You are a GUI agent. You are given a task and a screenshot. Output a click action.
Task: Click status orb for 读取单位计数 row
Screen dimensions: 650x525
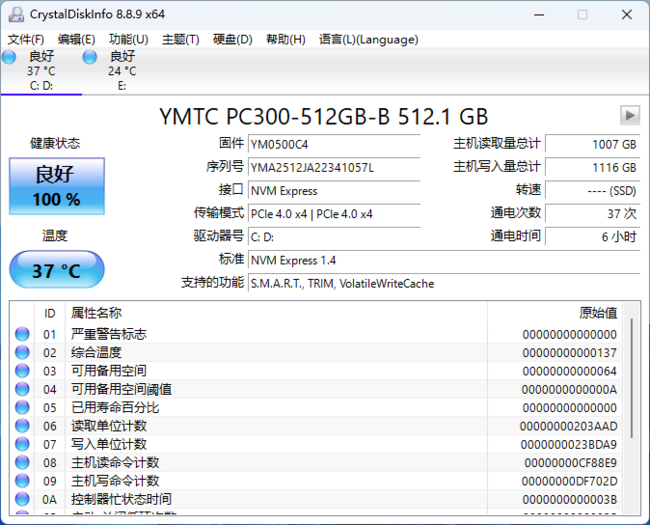coord(22,426)
